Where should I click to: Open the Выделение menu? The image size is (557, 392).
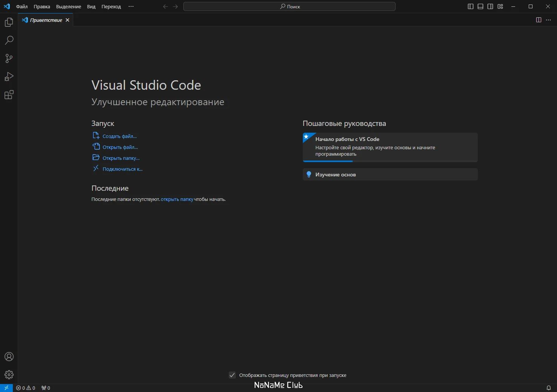point(69,6)
